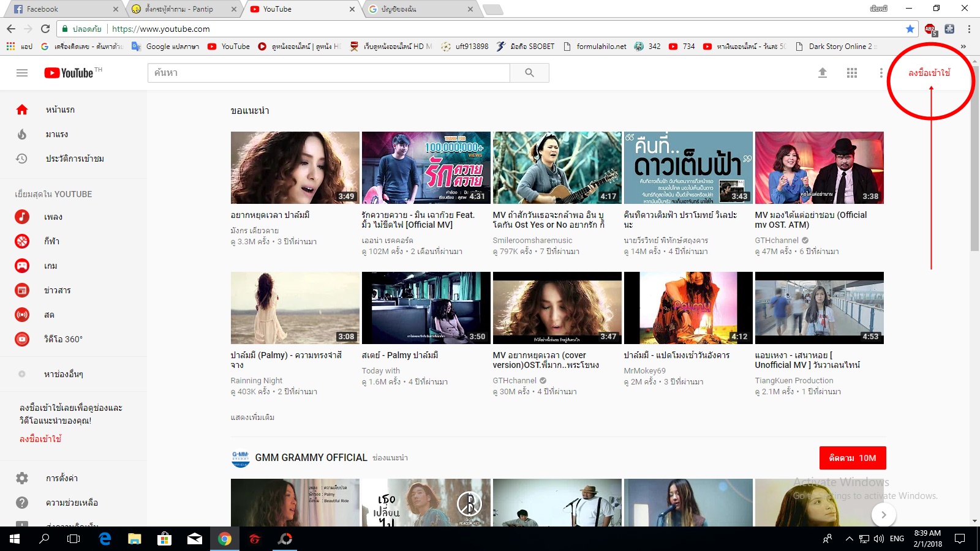Open the Windows notification center icon
The width and height of the screenshot is (980, 551).
coord(960,539)
